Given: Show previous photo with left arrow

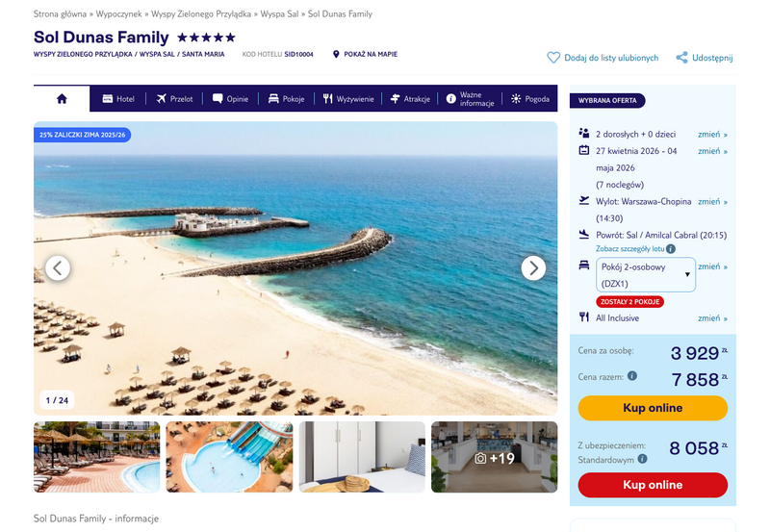Looking at the screenshot, I should pos(58,268).
